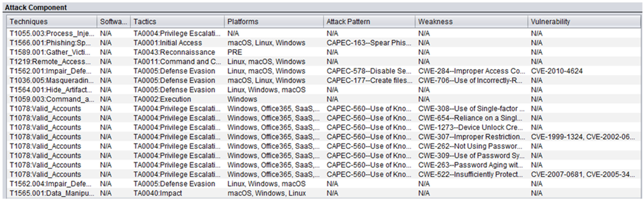Click the TA0043:Reconnaissance tactic cell
Image resolution: width=644 pixels, height=202 pixels.
(174, 52)
